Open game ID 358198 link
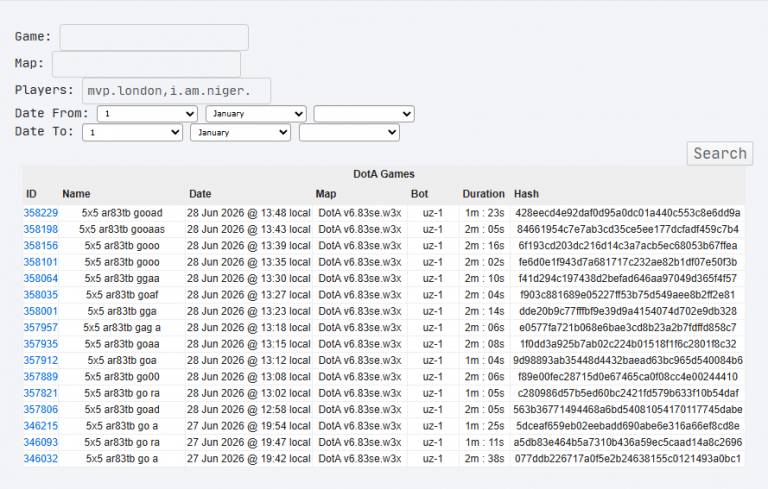Viewport: 768px width, 489px height. click(x=41, y=229)
